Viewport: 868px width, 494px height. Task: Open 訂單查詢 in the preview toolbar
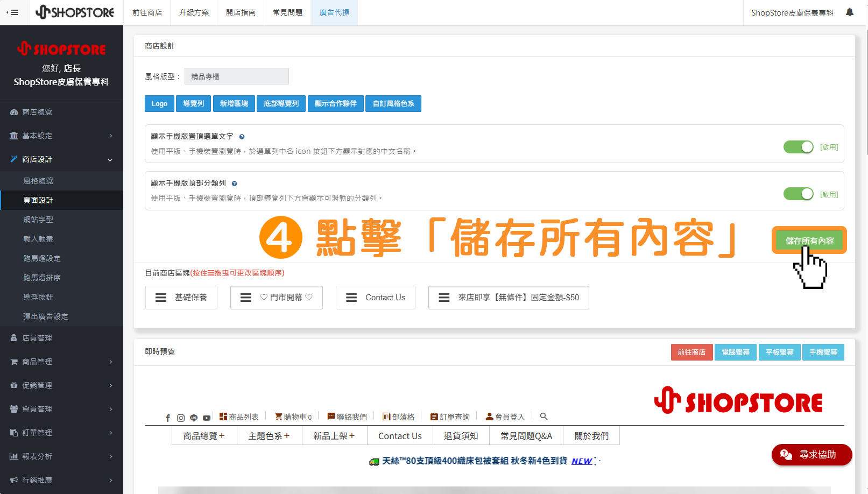[x=450, y=417]
